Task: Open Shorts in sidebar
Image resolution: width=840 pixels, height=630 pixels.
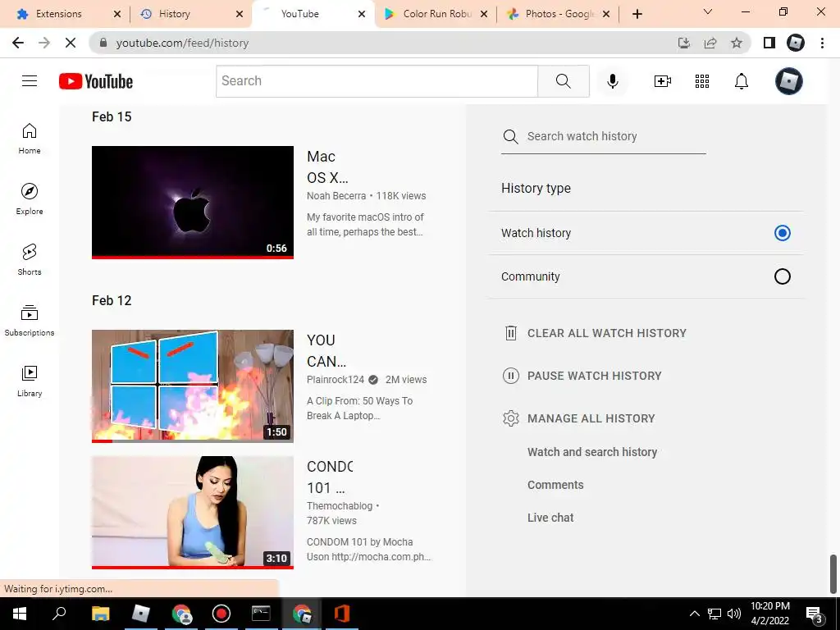Action: coord(30,260)
